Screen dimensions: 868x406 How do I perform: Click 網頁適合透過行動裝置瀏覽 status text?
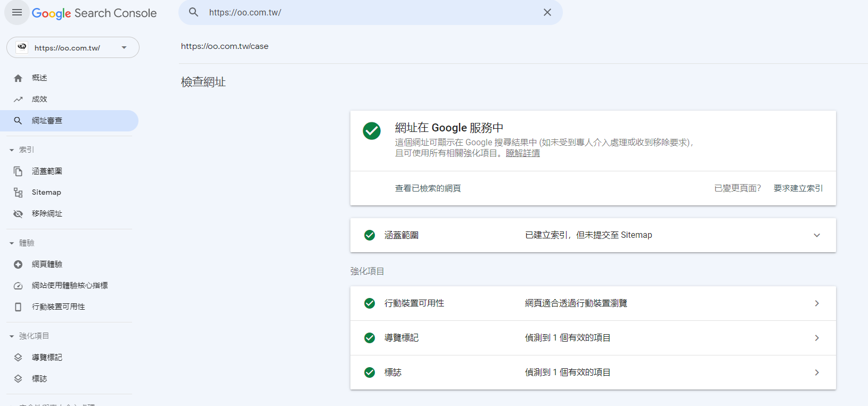(576, 303)
